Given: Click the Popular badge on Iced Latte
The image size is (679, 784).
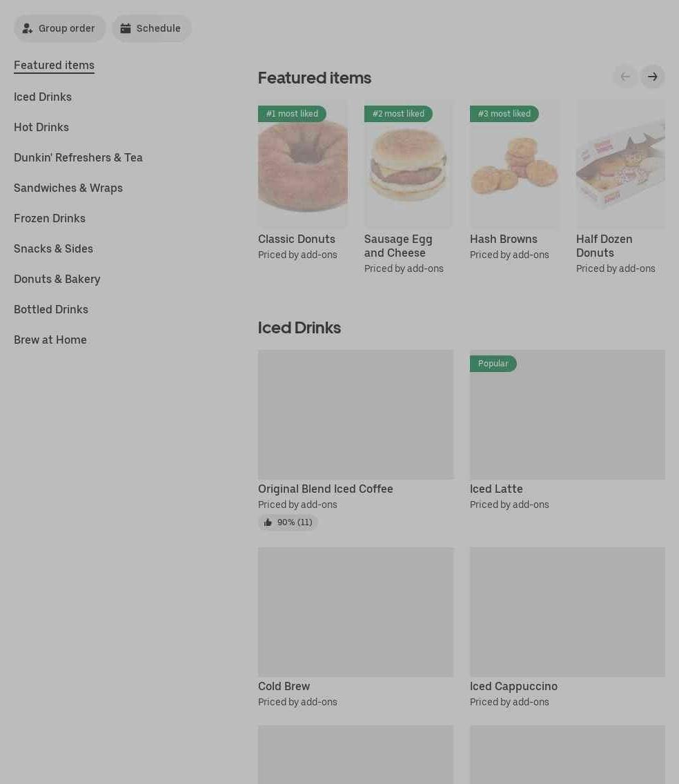Looking at the screenshot, I should tap(493, 364).
